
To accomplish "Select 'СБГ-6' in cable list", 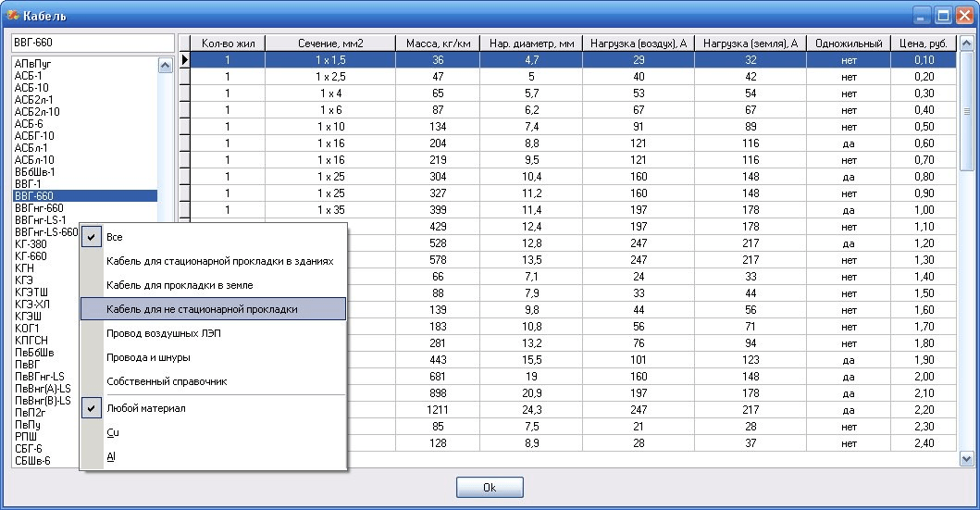I will tap(28, 448).
